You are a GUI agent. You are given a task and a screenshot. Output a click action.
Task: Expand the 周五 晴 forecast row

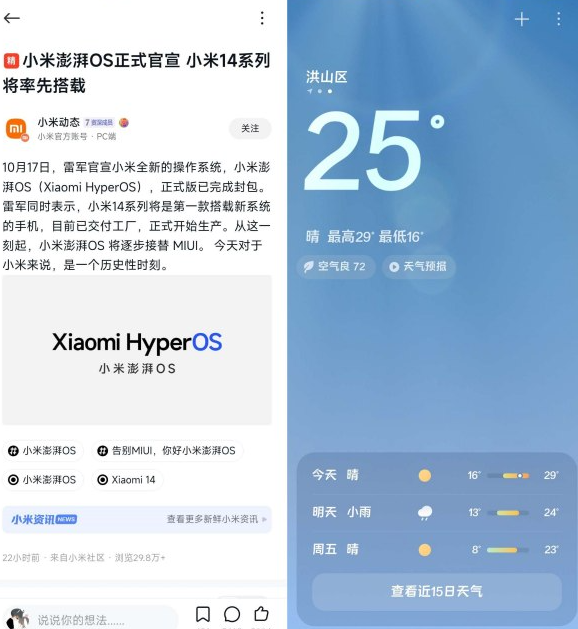pyautogui.click(x=436, y=550)
